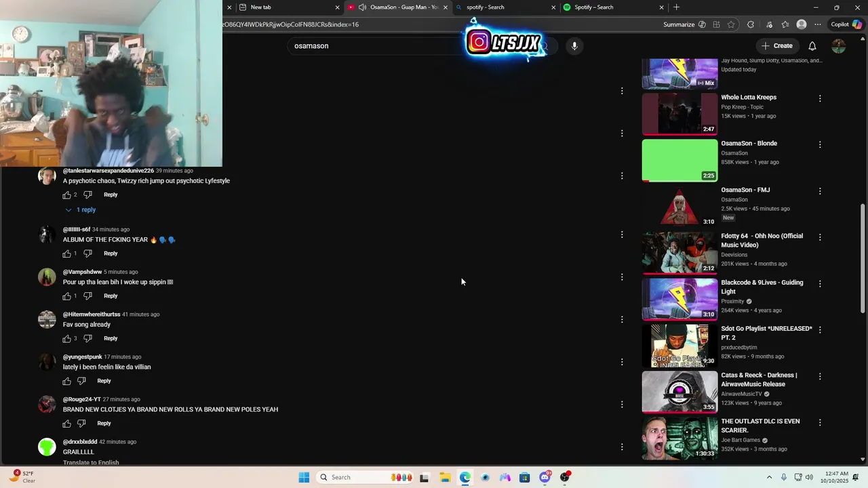868x488 pixels.
Task: Open @Hitemwhereithurtss channel link
Action: (92, 314)
